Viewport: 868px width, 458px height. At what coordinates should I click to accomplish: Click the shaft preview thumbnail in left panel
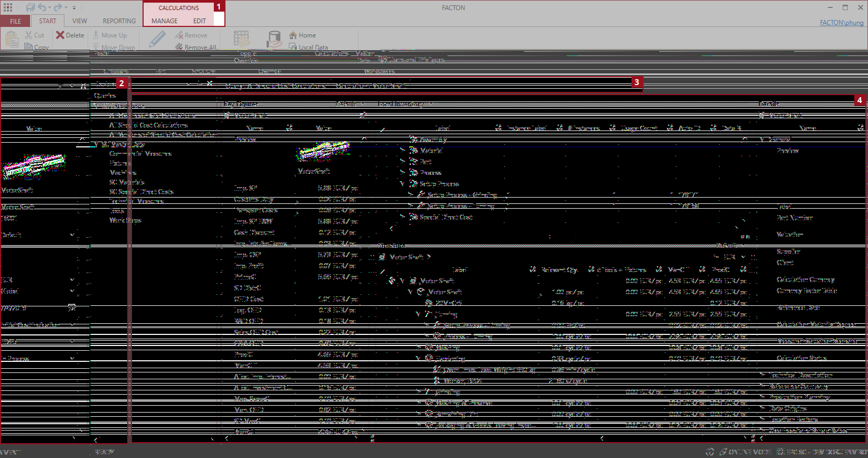pyautogui.click(x=34, y=166)
